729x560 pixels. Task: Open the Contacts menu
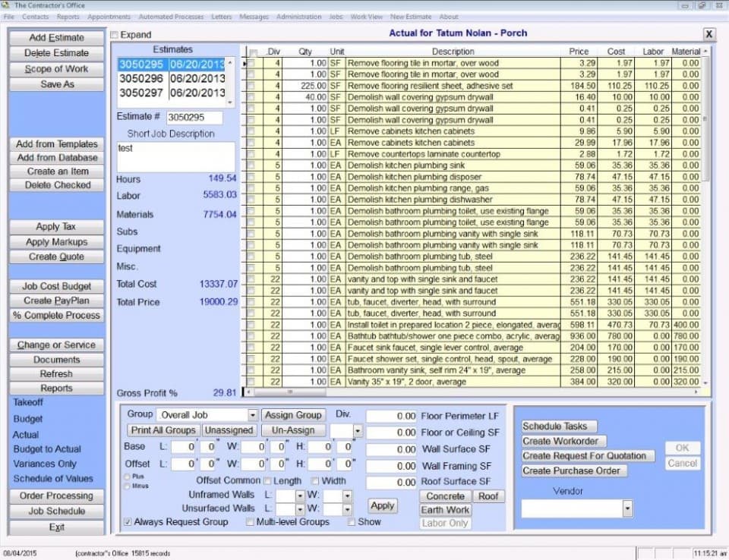36,17
